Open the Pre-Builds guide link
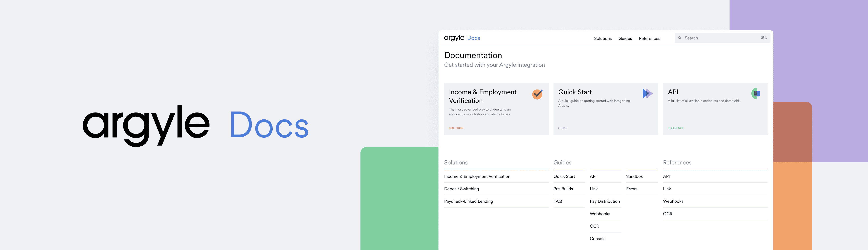Screen dimensions: 868x250 [563, 189]
